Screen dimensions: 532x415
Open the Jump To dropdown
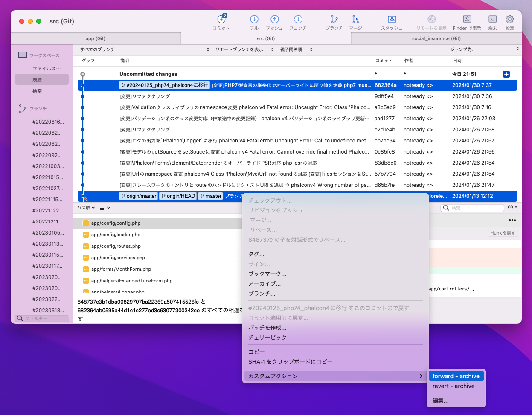[x=485, y=49]
